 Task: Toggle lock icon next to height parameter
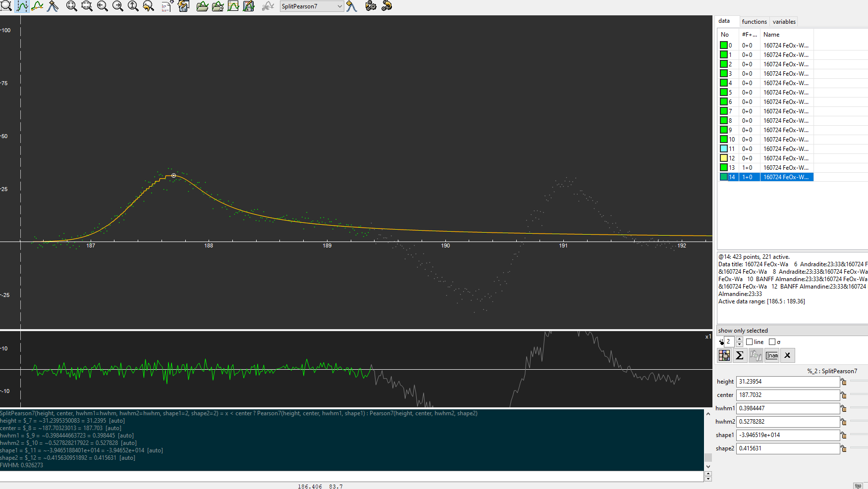pyautogui.click(x=843, y=382)
